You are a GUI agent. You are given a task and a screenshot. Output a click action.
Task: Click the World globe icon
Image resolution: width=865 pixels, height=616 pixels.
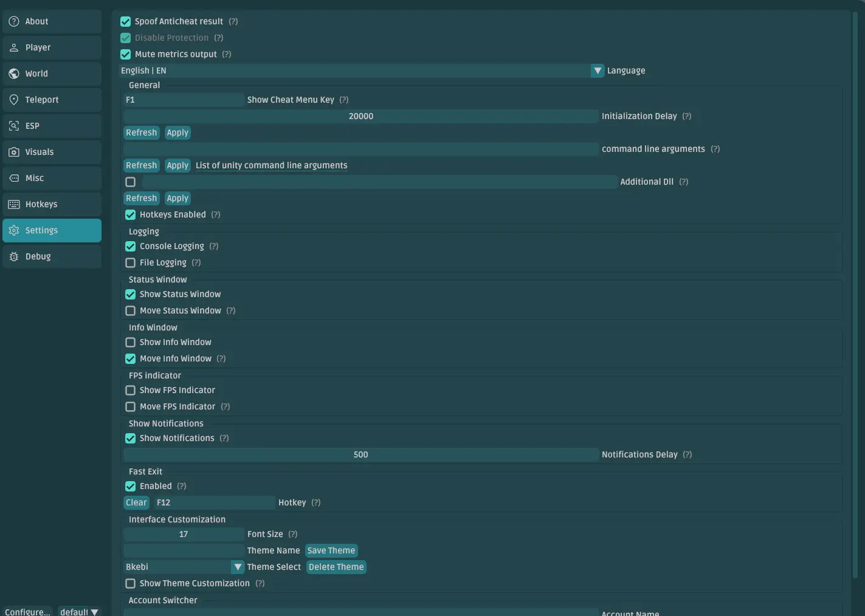click(14, 74)
